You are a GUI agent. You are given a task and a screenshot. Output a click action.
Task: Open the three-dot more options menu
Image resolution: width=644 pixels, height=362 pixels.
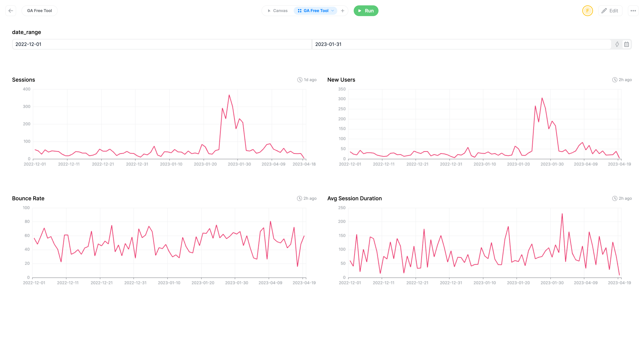tap(633, 11)
